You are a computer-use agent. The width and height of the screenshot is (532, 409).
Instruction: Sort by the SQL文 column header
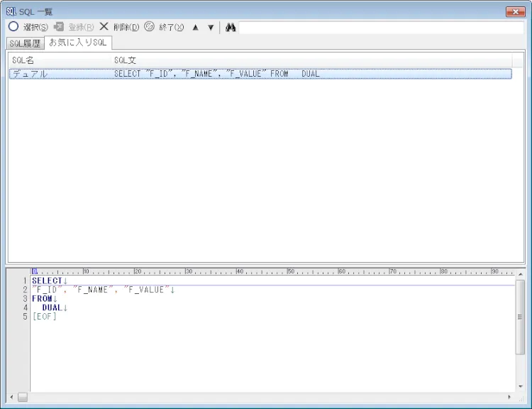[x=311, y=60]
